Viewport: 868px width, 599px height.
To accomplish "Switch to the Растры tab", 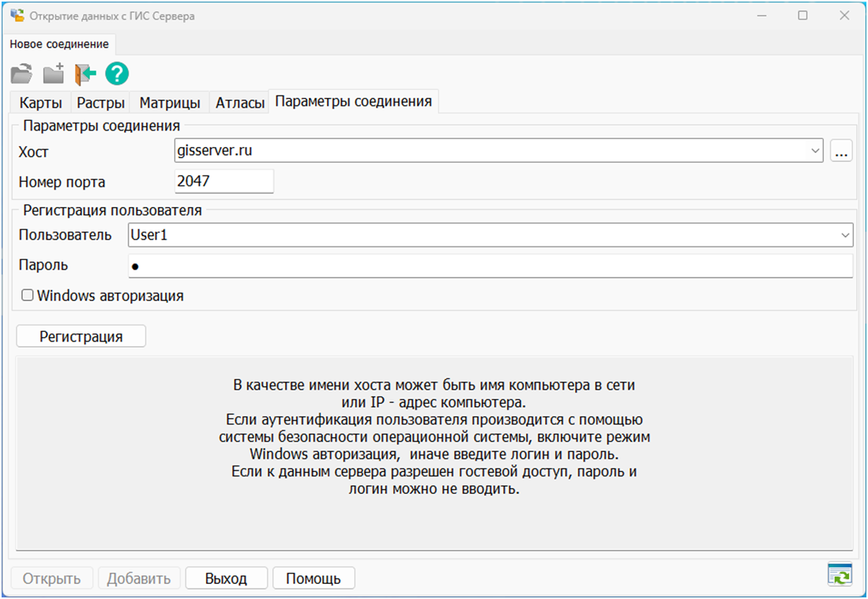I will pyautogui.click(x=101, y=103).
